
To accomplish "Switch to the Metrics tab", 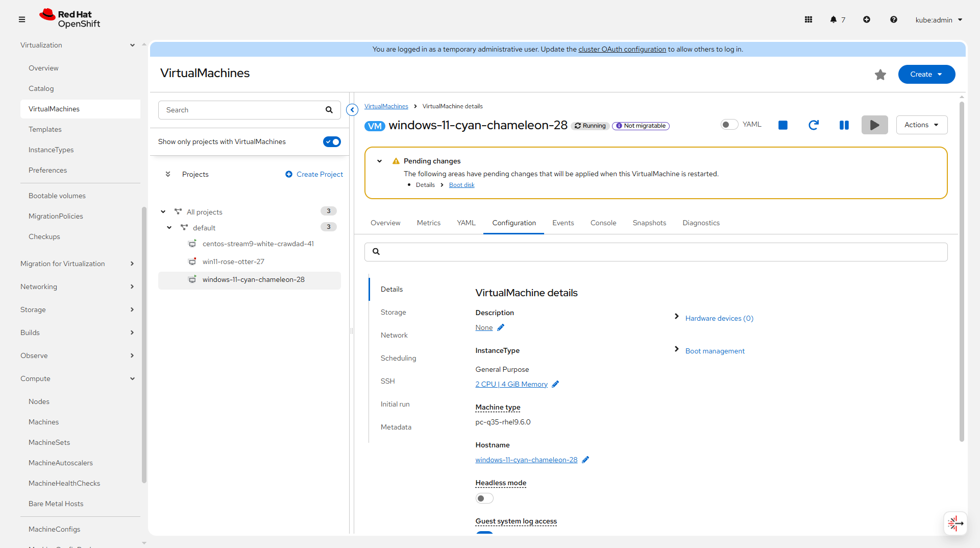I will pyautogui.click(x=429, y=223).
